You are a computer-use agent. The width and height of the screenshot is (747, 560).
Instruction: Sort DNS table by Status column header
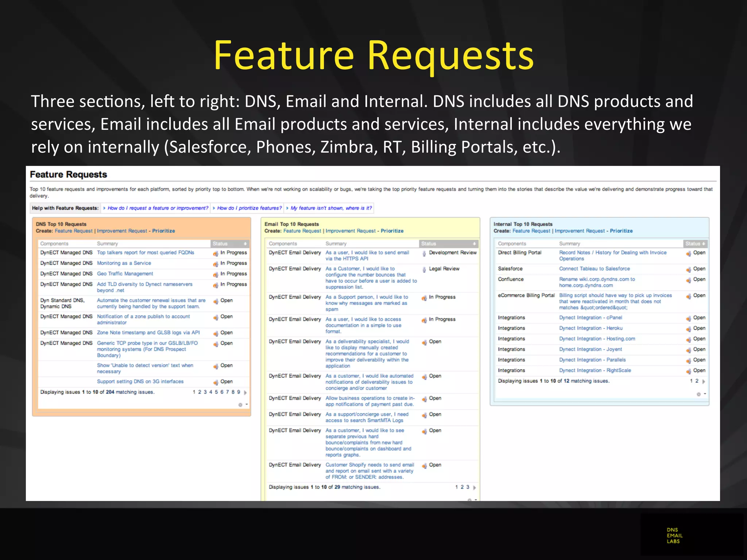230,244
